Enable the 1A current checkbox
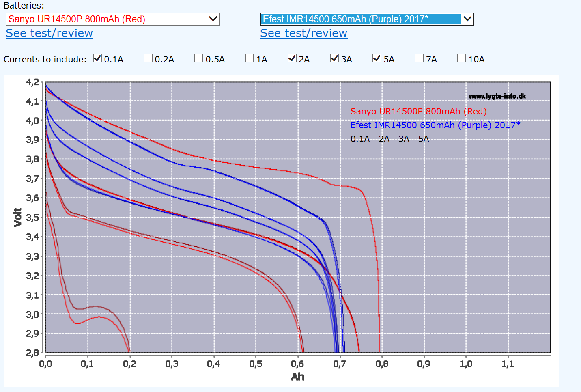This screenshot has height=392, width=581. pos(250,58)
